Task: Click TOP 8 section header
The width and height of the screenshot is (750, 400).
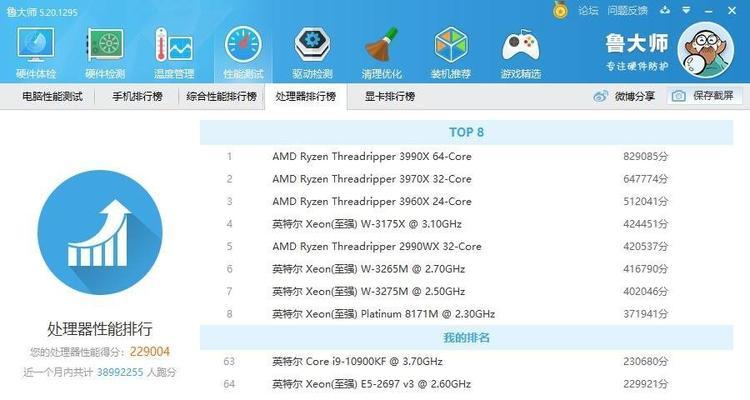Action: (x=466, y=132)
